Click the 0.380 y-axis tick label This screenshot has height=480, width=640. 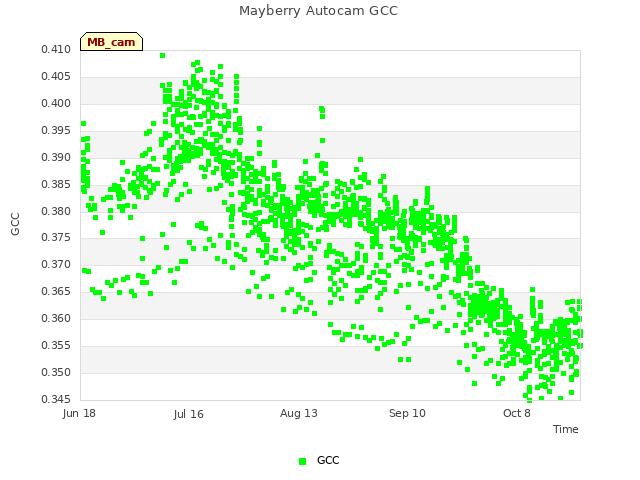tap(56, 211)
